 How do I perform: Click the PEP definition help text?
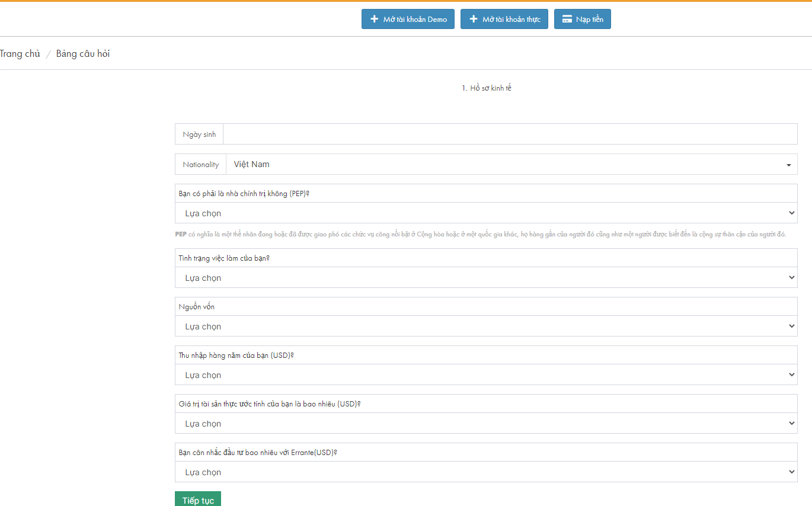[481, 235]
